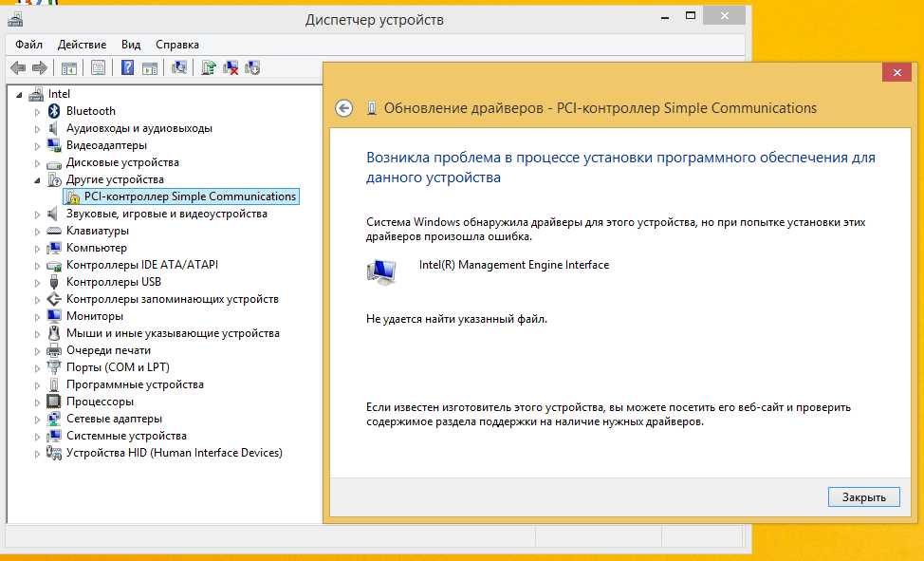
Task: Open the Справка menu
Action: pos(177,45)
